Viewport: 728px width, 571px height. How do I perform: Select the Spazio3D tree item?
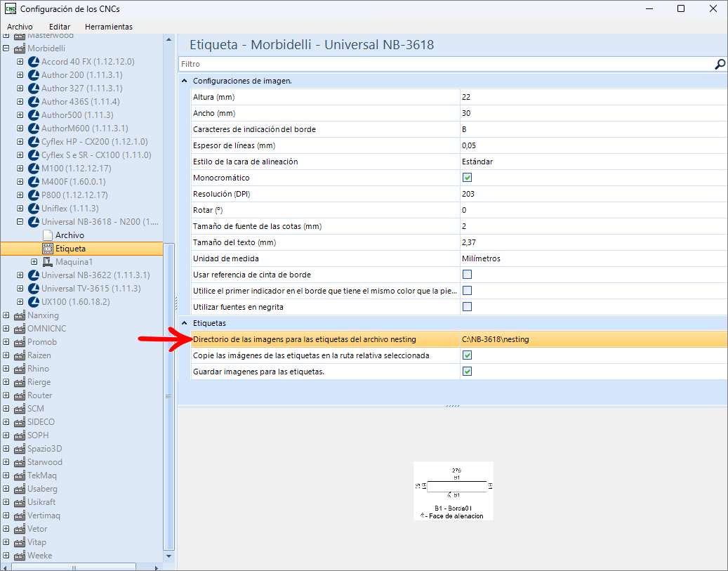click(x=44, y=449)
